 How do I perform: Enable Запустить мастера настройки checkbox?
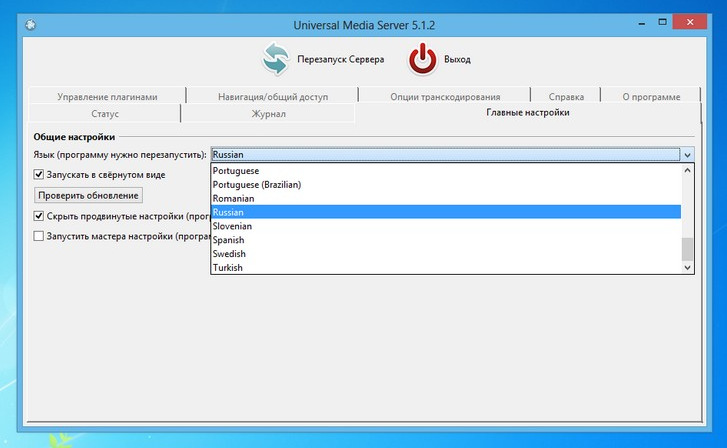click(38, 236)
